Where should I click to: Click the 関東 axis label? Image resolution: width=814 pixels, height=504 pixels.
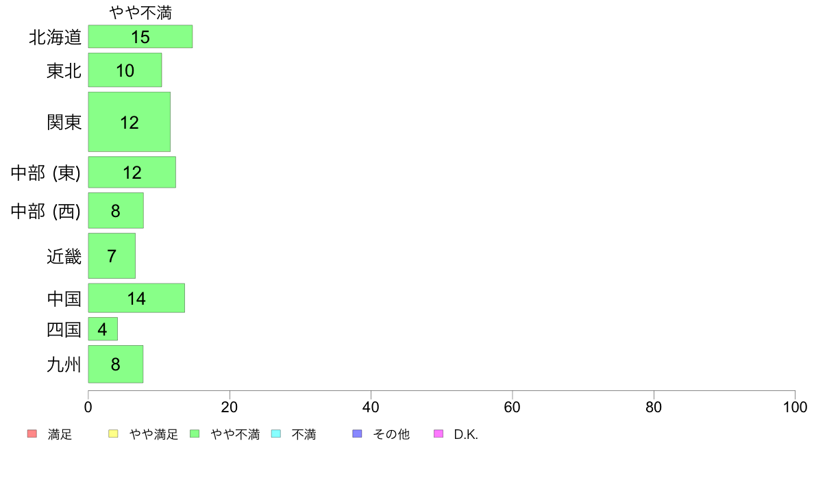point(64,122)
